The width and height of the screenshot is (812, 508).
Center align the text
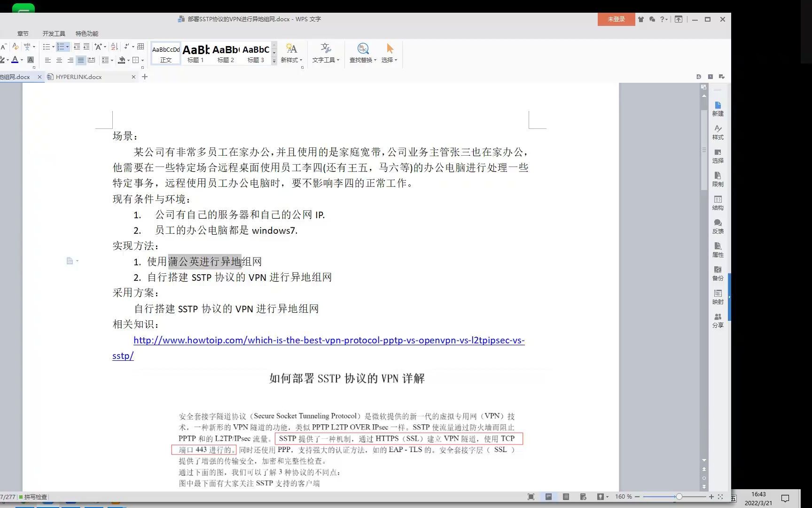click(59, 60)
